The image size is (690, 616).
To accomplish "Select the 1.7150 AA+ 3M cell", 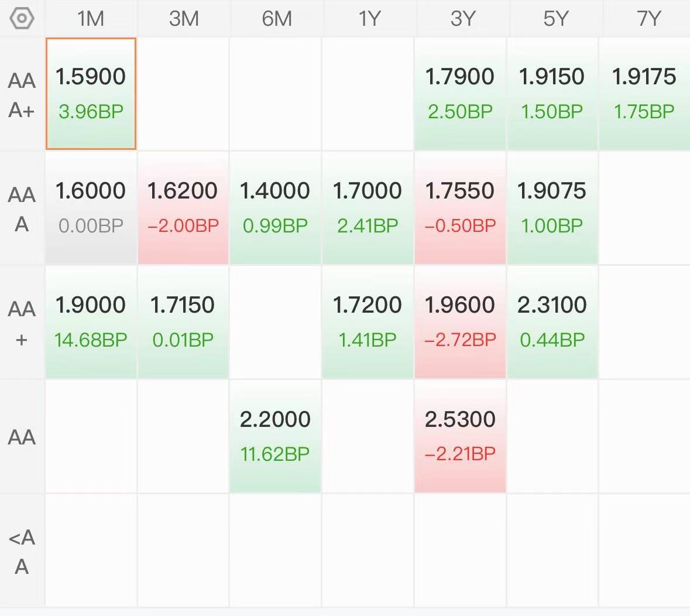I will pyautogui.click(x=183, y=322).
